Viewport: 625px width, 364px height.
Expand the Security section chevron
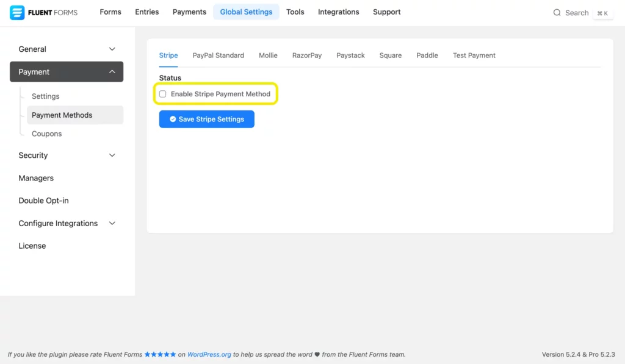click(112, 155)
